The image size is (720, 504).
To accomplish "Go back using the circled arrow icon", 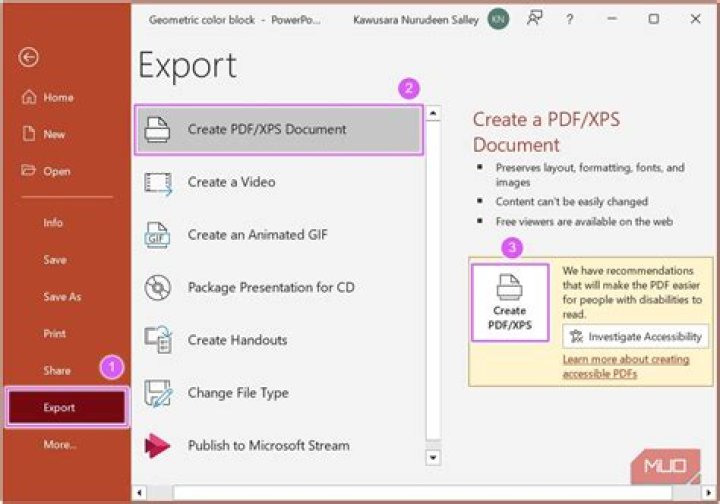I will [28, 57].
